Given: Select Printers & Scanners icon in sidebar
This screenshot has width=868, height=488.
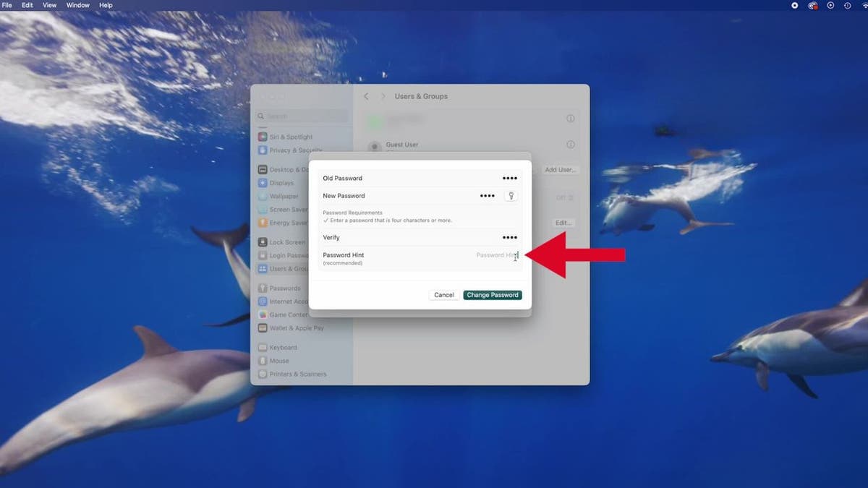Looking at the screenshot, I should 263,374.
